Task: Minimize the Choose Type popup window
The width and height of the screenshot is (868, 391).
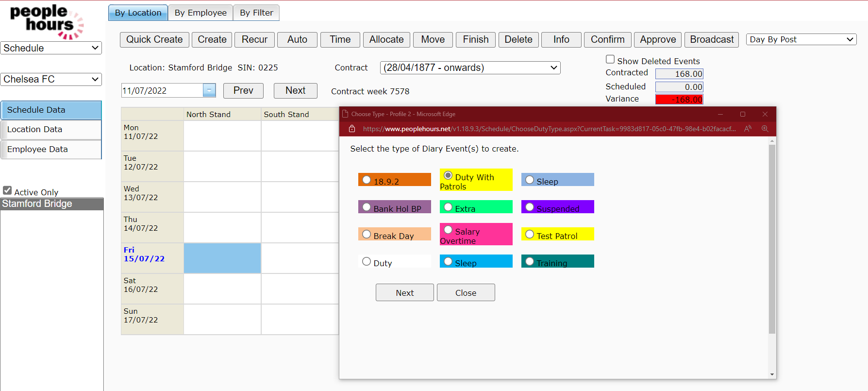Action: pos(720,114)
